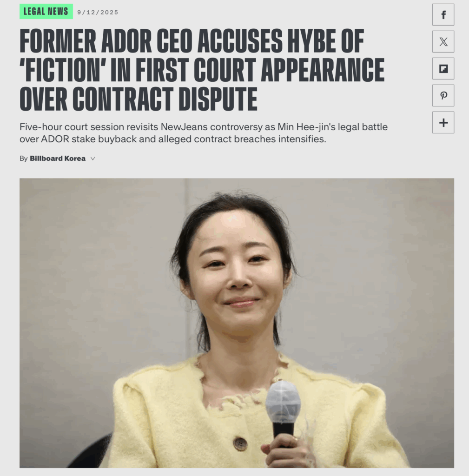Open the Legal News category tag
Screen dimensions: 469x476
46,12
